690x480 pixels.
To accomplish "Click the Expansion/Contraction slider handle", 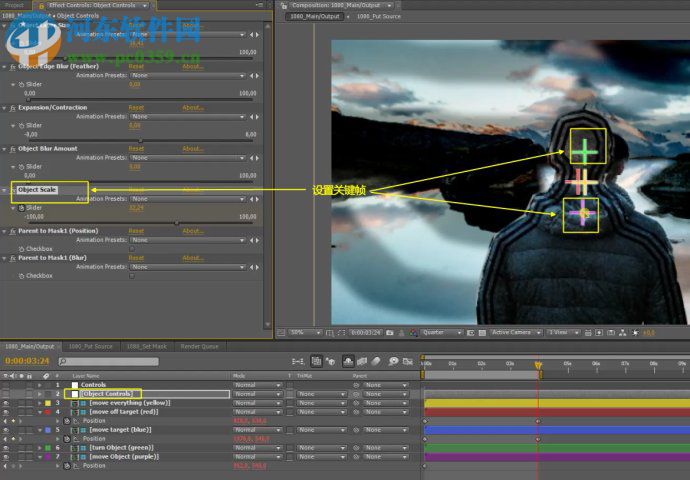I will coord(140,141).
